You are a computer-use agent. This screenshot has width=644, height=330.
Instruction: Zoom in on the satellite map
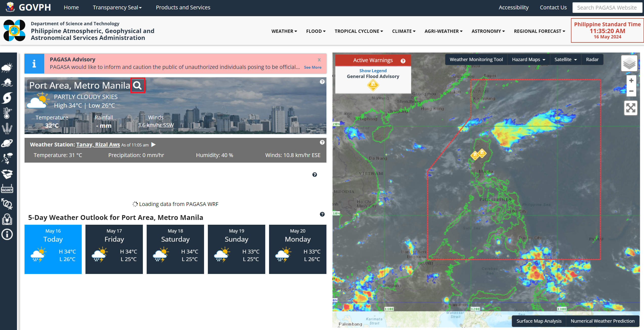[631, 81]
